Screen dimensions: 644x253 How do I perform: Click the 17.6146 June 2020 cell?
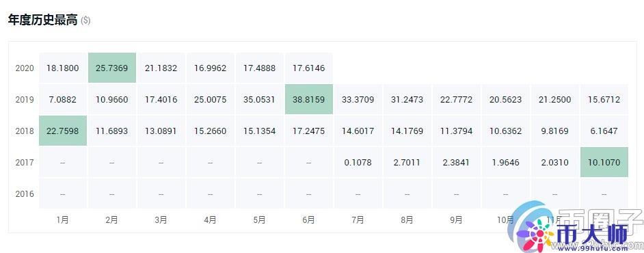tap(308, 68)
